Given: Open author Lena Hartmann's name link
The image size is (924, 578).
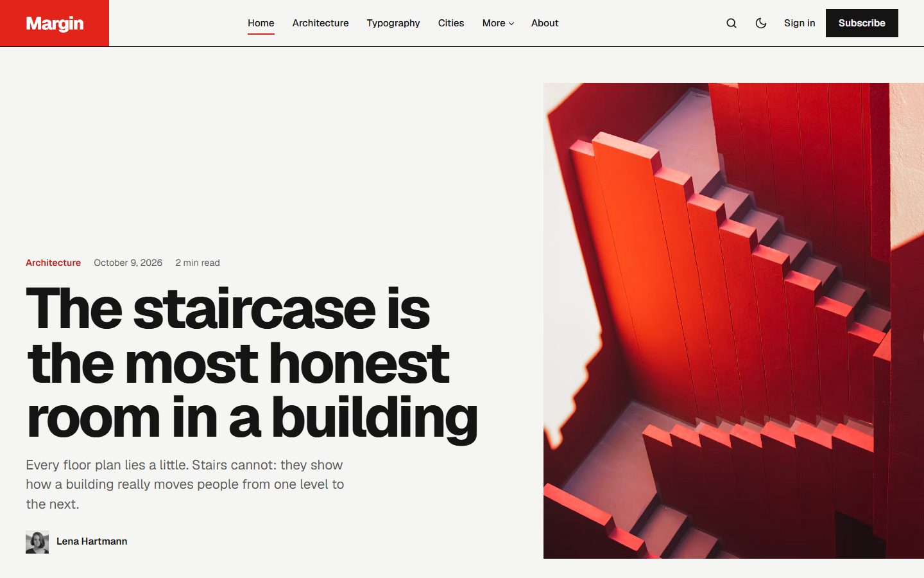Looking at the screenshot, I should (92, 541).
